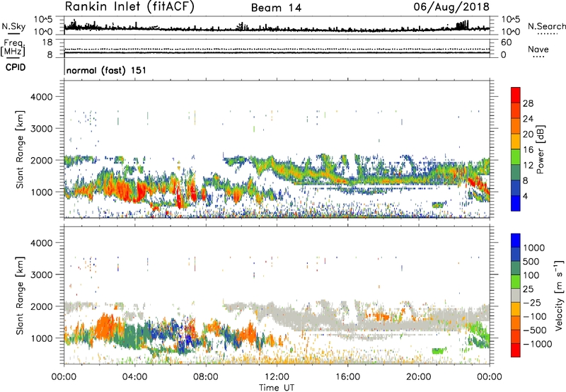Viewport: 566px width, 392px height.
Task: Click the 'Beam 14' label
Action: pyautogui.click(x=276, y=8)
